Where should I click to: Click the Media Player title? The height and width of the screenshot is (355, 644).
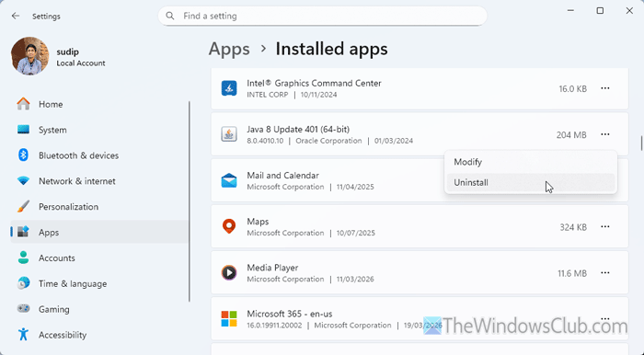[272, 268]
